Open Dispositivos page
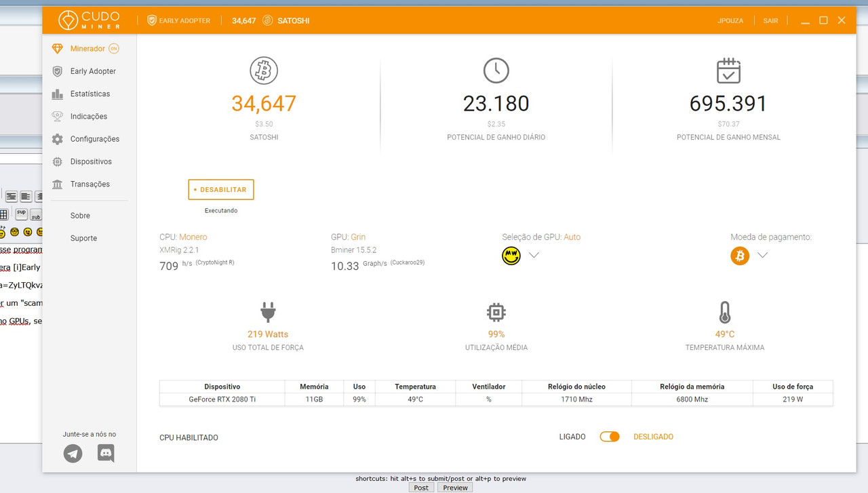Viewport: 868px width, 493px height. pos(91,161)
